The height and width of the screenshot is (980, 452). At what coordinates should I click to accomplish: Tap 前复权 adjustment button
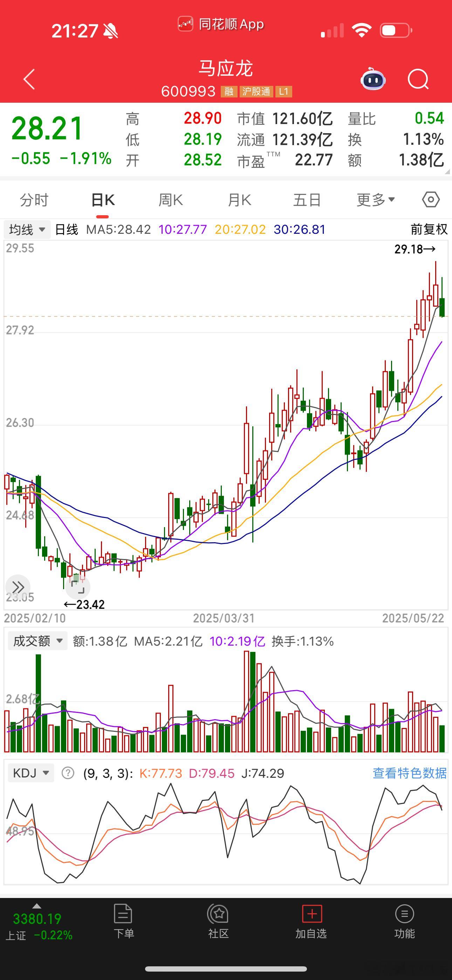click(x=429, y=229)
